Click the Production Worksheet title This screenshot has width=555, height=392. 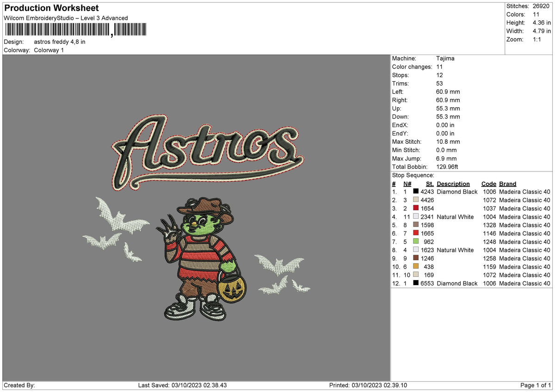click(51, 8)
